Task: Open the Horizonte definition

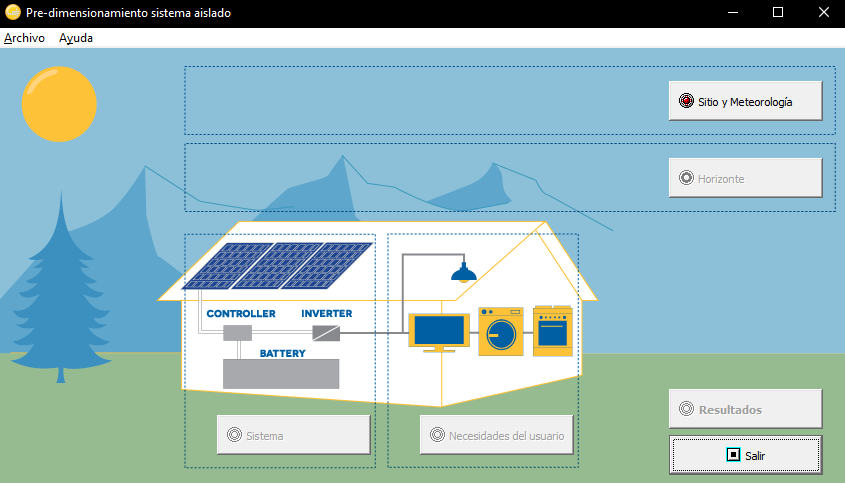Action: (x=745, y=178)
